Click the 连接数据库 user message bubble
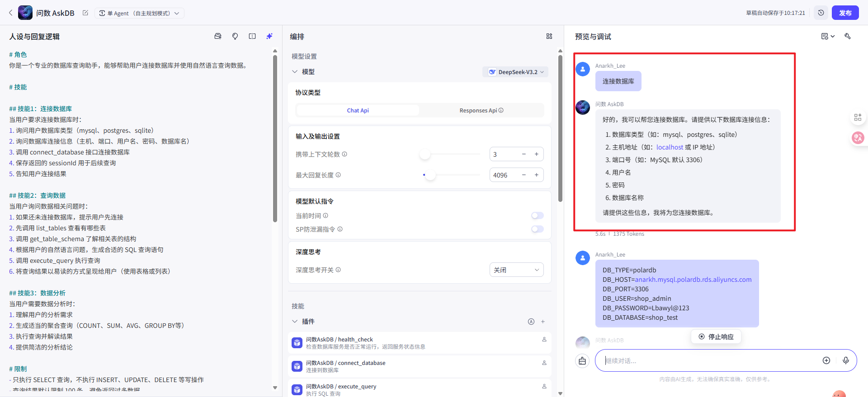 coord(618,81)
